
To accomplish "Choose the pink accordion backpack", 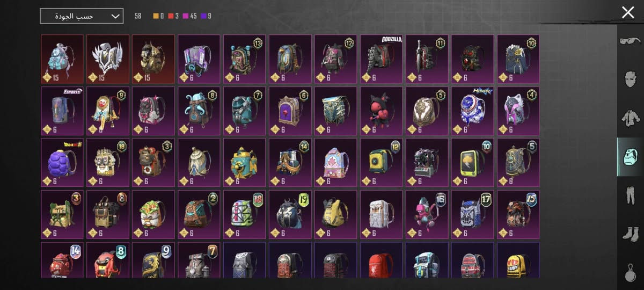I will click(199, 59).
